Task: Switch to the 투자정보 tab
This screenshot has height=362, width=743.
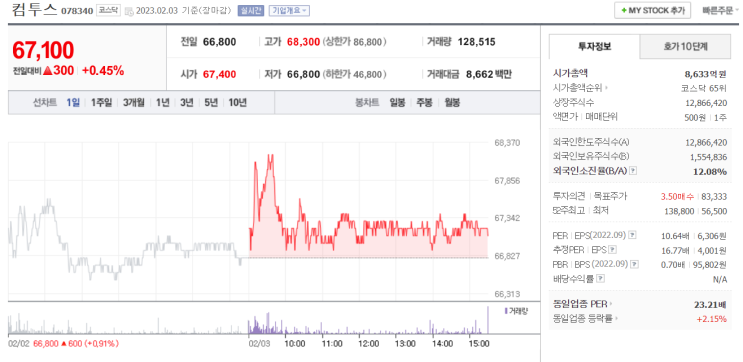Action: pyautogui.click(x=594, y=46)
